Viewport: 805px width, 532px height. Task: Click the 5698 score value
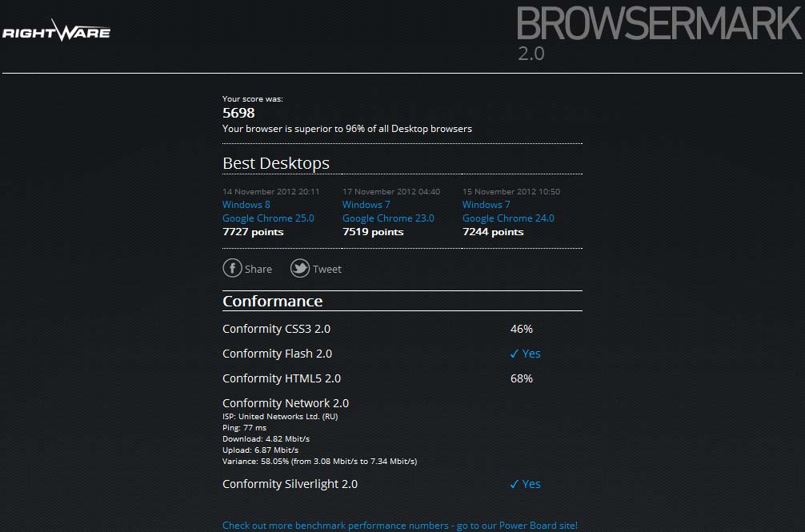pyautogui.click(x=238, y=113)
